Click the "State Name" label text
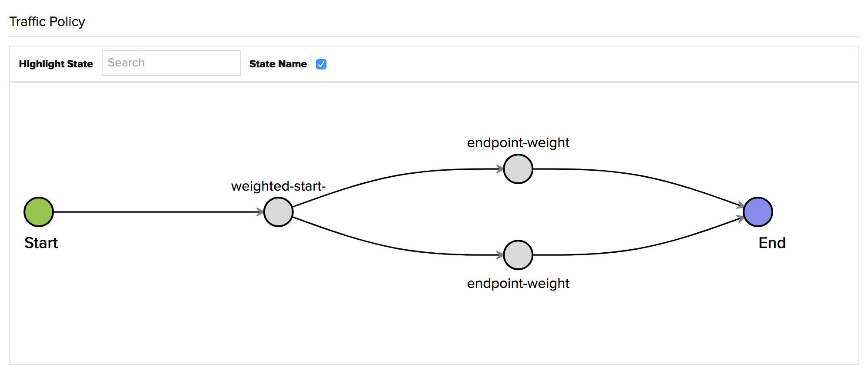 [x=278, y=64]
